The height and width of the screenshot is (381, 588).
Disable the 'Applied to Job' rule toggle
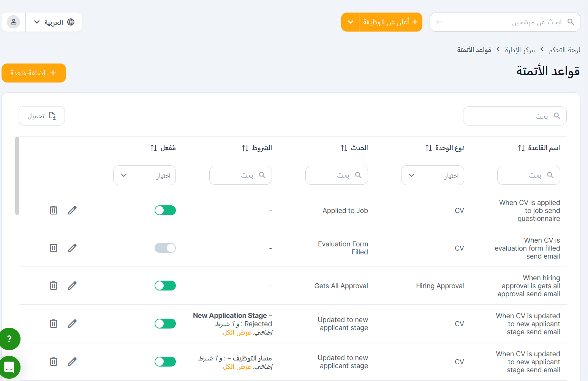pos(165,210)
